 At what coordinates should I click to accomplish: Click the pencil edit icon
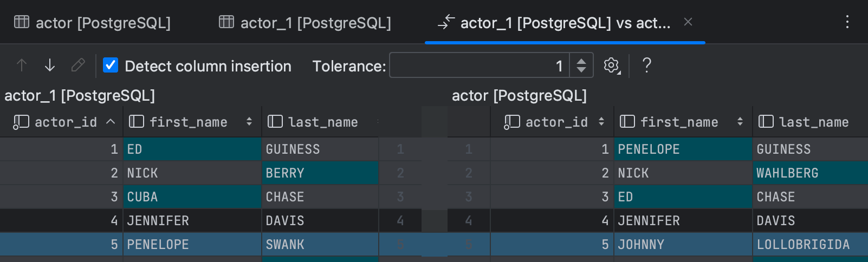[x=78, y=65]
